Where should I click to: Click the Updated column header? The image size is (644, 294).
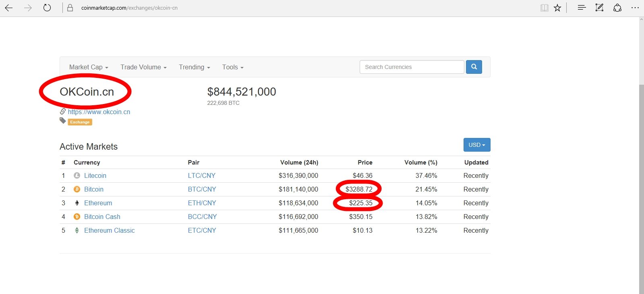[x=476, y=162]
